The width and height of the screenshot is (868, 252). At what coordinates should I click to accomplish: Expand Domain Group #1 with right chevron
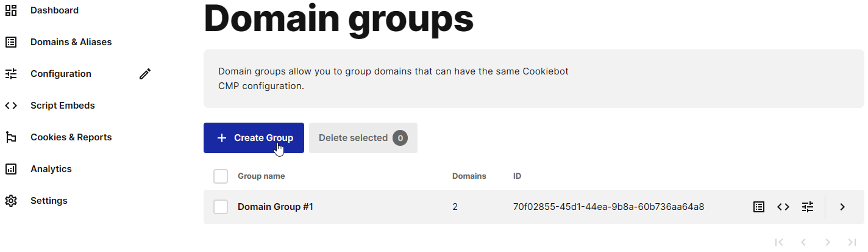(x=842, y=207)
